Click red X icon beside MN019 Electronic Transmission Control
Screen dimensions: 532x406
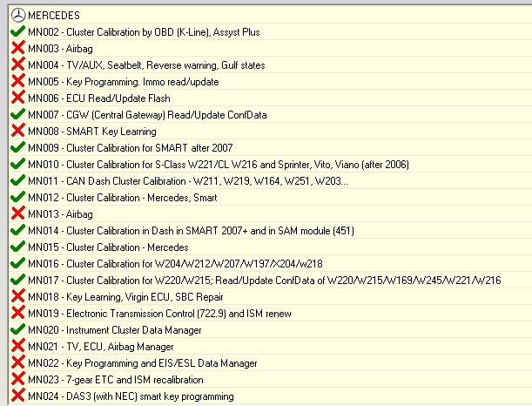[18, 313]
